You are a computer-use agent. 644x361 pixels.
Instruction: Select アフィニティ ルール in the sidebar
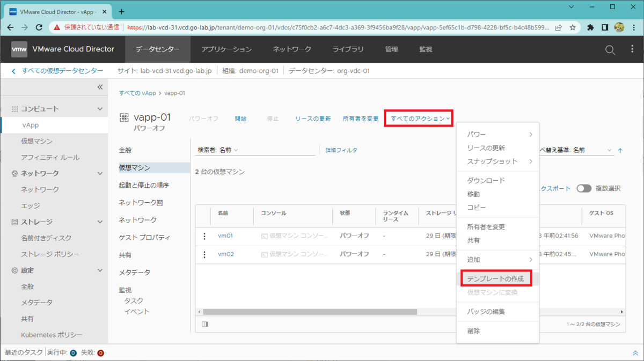coord(50,157)
